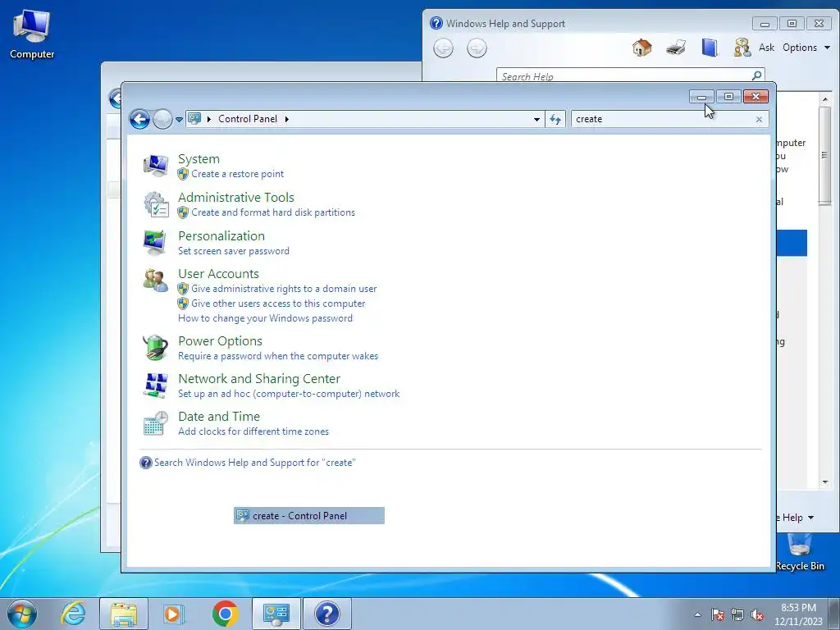Screen dimensions: 840x630
Task: Click the Help window scroll down arrow
Action: click(825, 482)
